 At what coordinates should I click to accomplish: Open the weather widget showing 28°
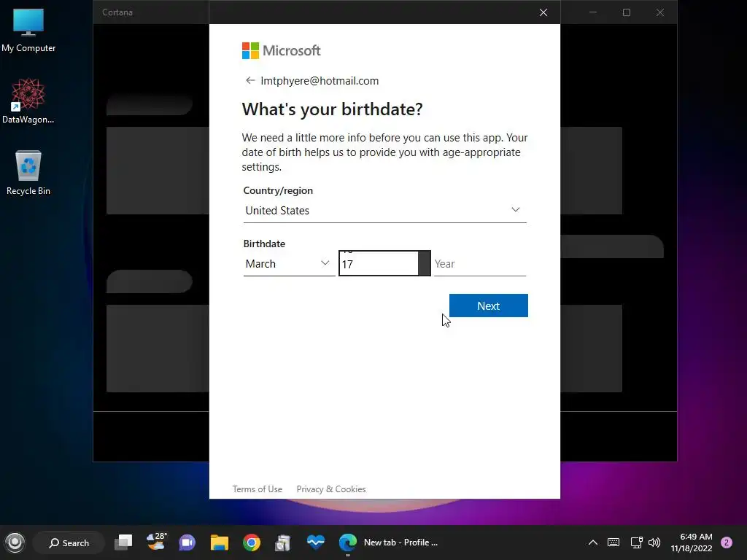point(156,542)
